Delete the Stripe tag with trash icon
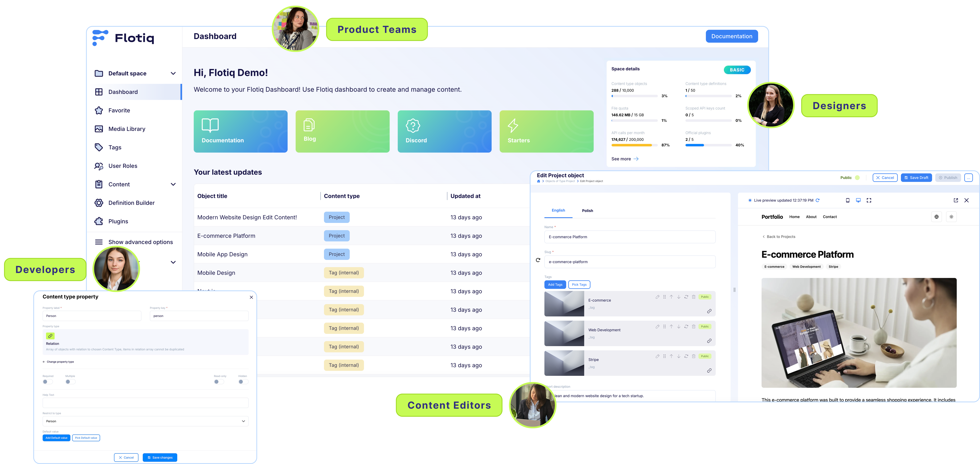This screenshot has width=980, height=464. (x=693, y=356)
